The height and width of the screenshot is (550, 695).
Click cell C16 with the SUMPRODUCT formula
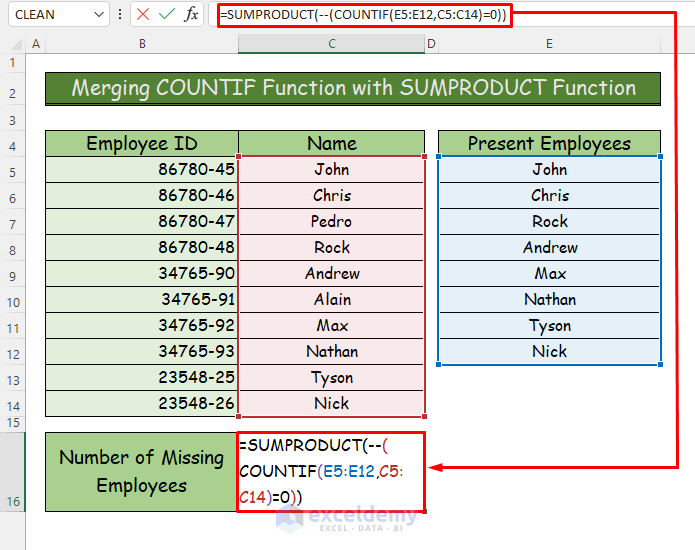(x=331, y=472)
